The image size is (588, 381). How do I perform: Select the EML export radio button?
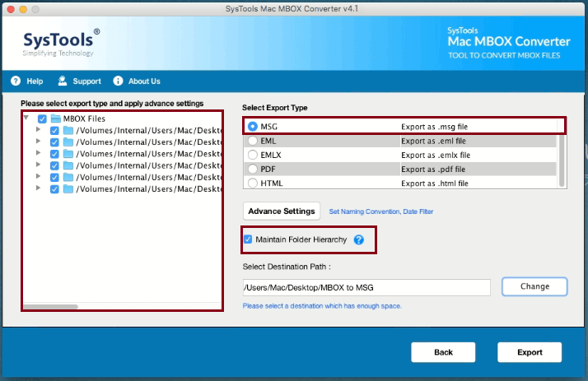(253, 141)
